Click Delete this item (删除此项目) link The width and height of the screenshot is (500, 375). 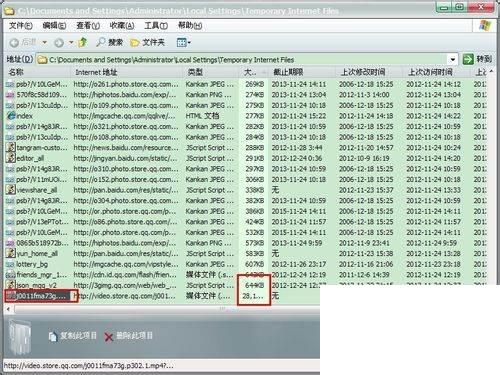pos(134,335)
